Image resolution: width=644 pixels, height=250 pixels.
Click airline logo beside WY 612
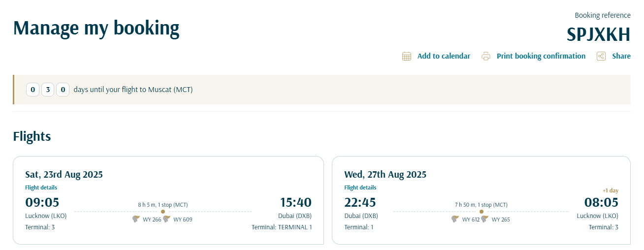[455, 219]
